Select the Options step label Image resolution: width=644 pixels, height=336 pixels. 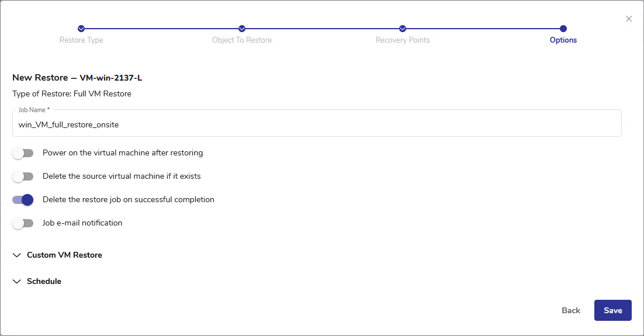pos(563,40)
